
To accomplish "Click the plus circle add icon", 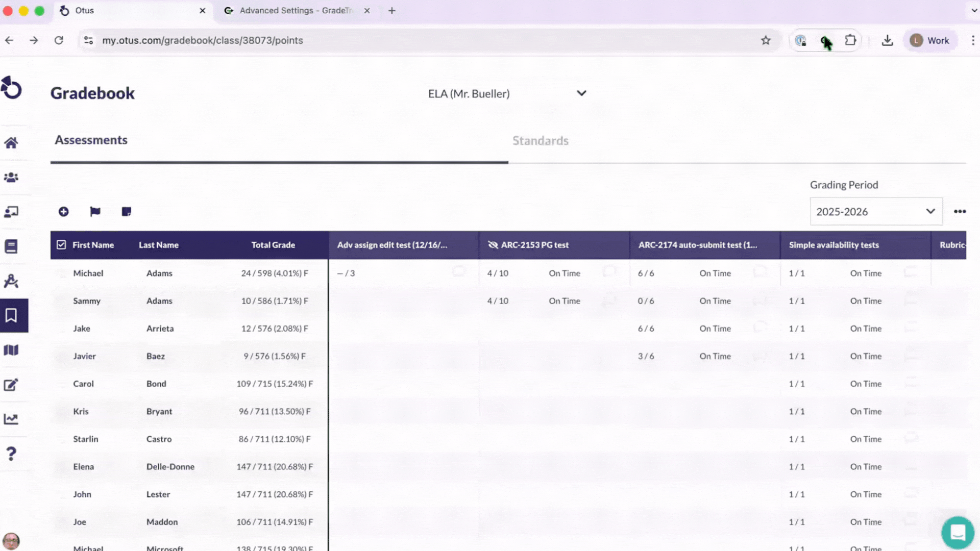I will pyautogui.click(x=63, y=212).
